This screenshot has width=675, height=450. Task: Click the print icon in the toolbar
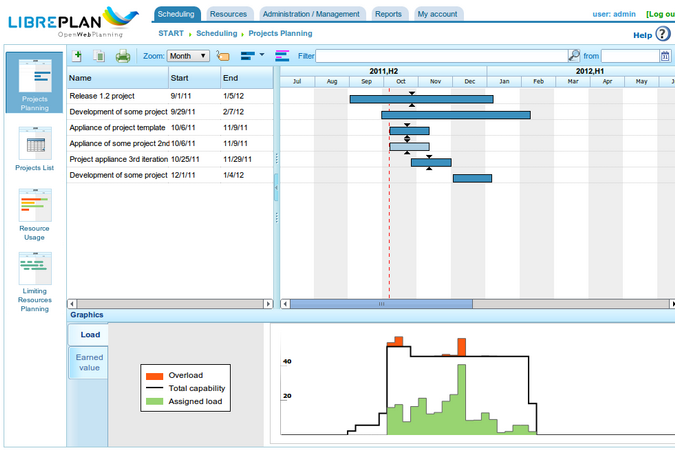coord(122,56)
